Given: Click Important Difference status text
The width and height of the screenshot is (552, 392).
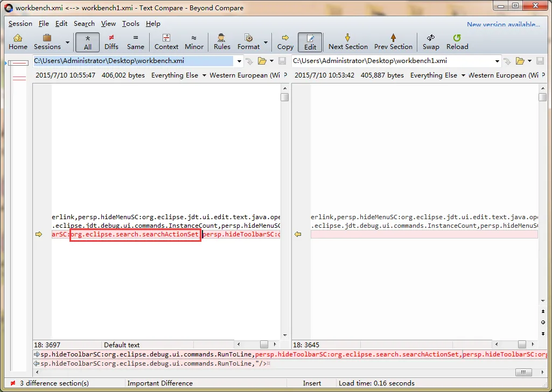Looking at the screenshot, I should tap(160, 383).
